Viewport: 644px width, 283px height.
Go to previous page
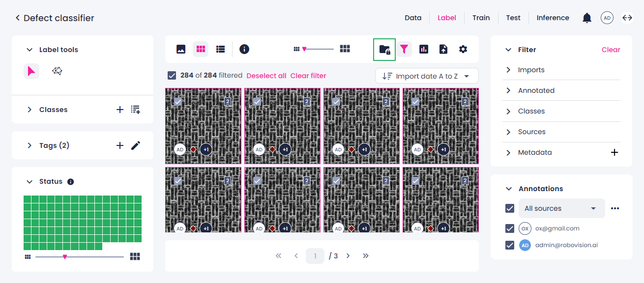296,255
